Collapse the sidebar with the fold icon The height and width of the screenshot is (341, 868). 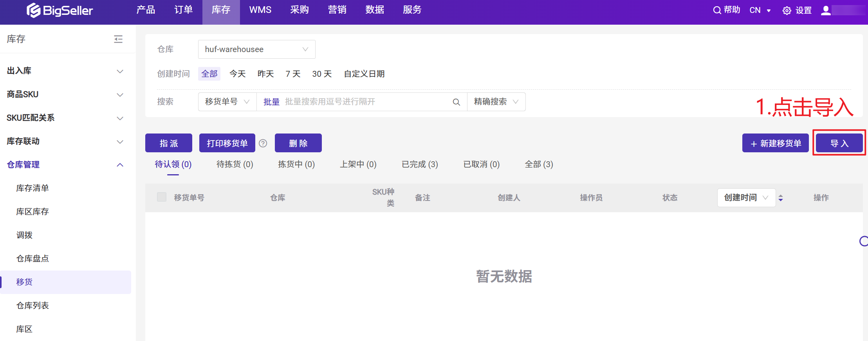118,39
